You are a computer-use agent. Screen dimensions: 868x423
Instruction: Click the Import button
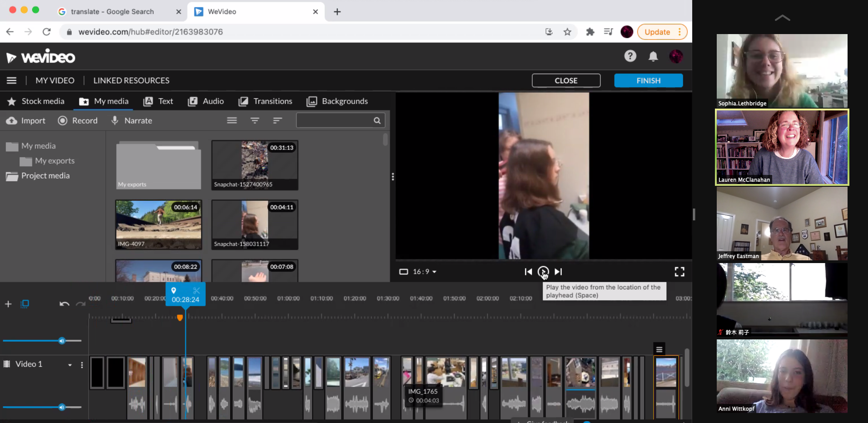pos(26,121)
